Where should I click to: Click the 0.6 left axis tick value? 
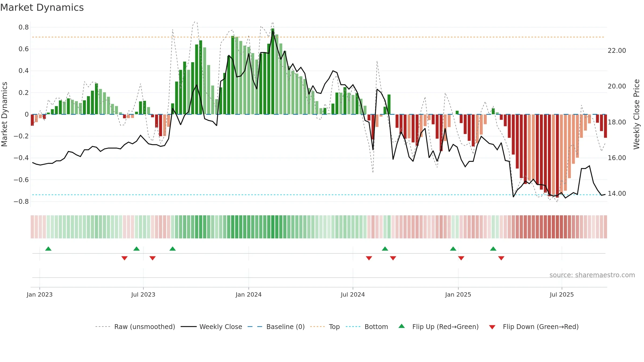tap(24, 49)
